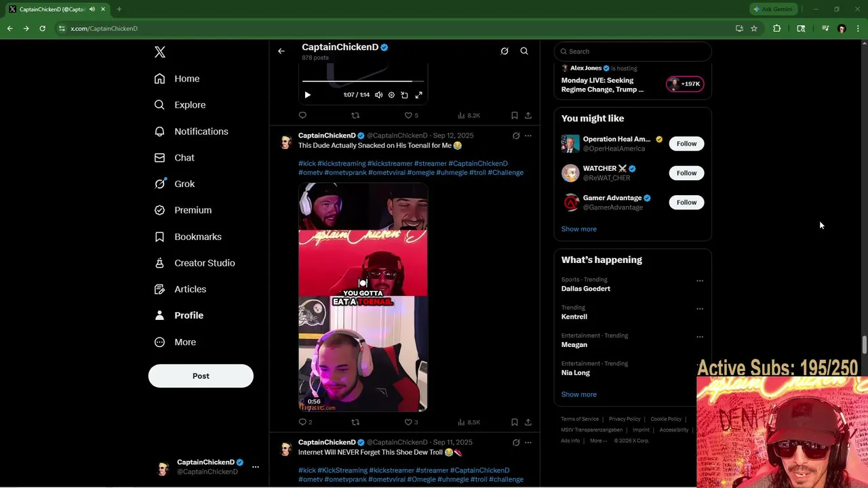Click the Post button
Screen dimensions: 868x488
tap(201, 376)
